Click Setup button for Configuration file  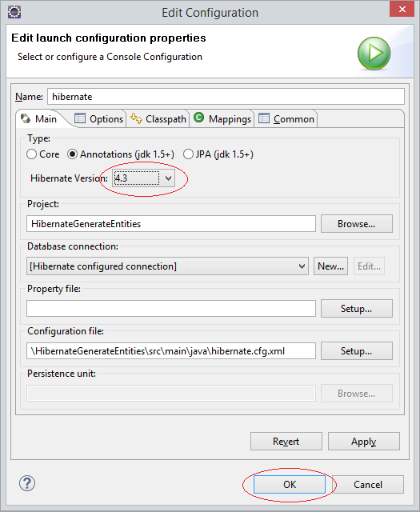coord(357,351)
